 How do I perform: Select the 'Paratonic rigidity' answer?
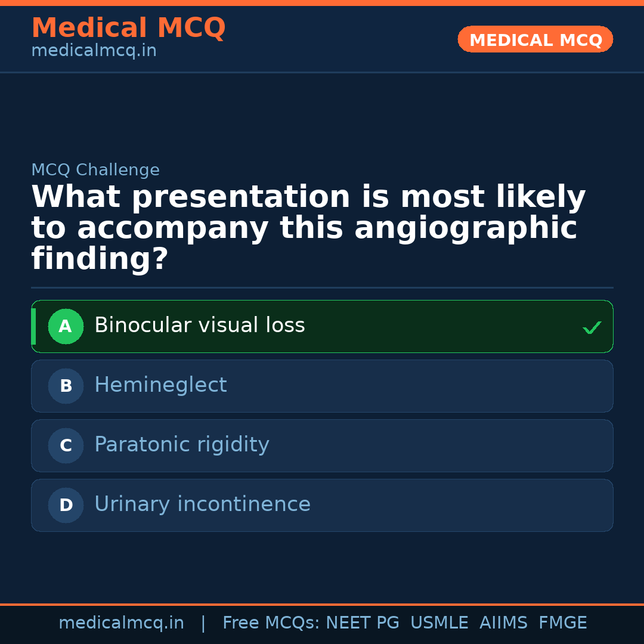click(x=181, y=445)
